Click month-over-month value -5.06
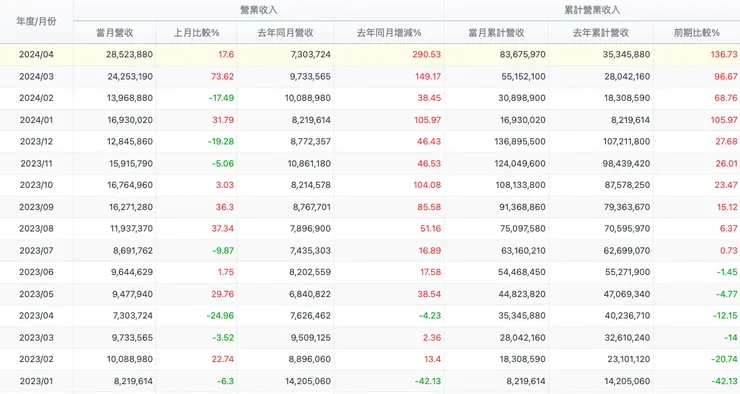The image size is (740, 394). [x=222, y=164]
